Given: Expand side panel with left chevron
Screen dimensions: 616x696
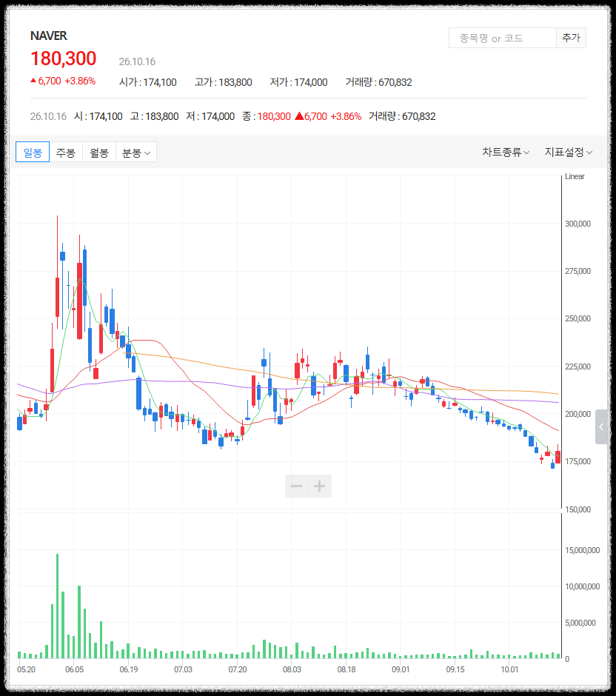Looking at the screenshot, I should click(601, 427).
